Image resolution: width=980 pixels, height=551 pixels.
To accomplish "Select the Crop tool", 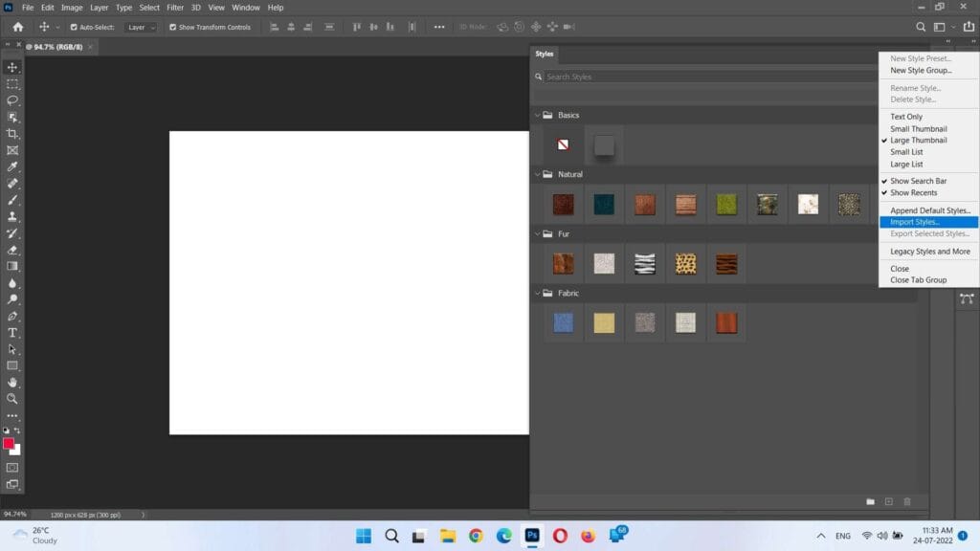I will (x=12, y=134).
